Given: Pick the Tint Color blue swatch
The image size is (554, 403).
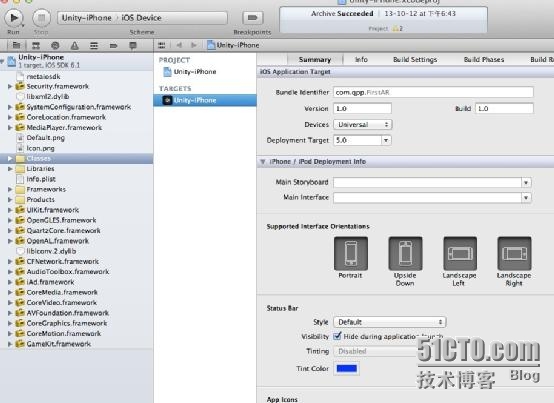Looking at the screenshot, I should (347, 368).
